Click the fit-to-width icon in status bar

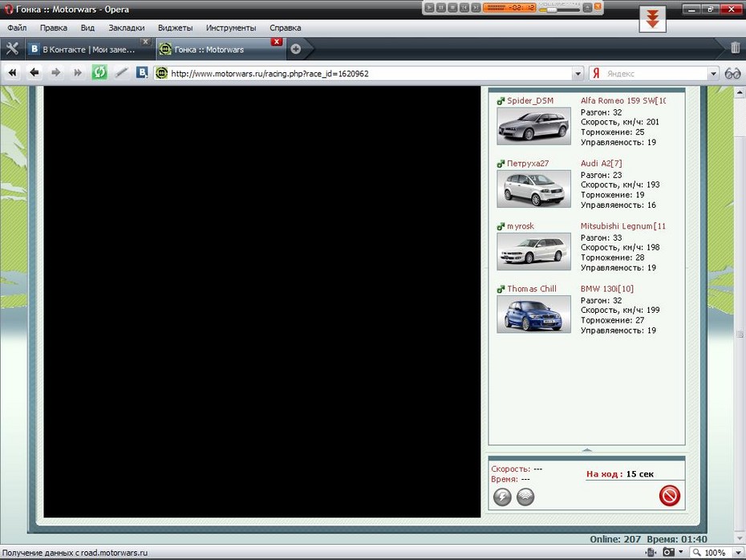(651, 552)
